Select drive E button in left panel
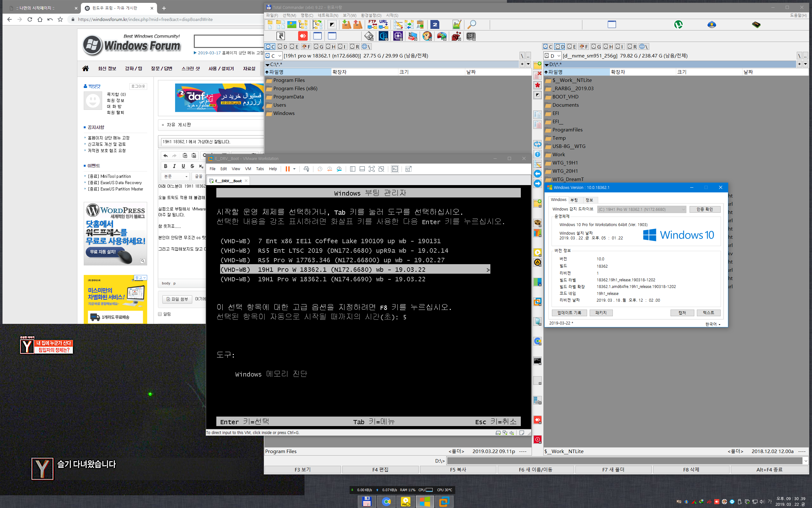The image size is (812, 508). 294,47
